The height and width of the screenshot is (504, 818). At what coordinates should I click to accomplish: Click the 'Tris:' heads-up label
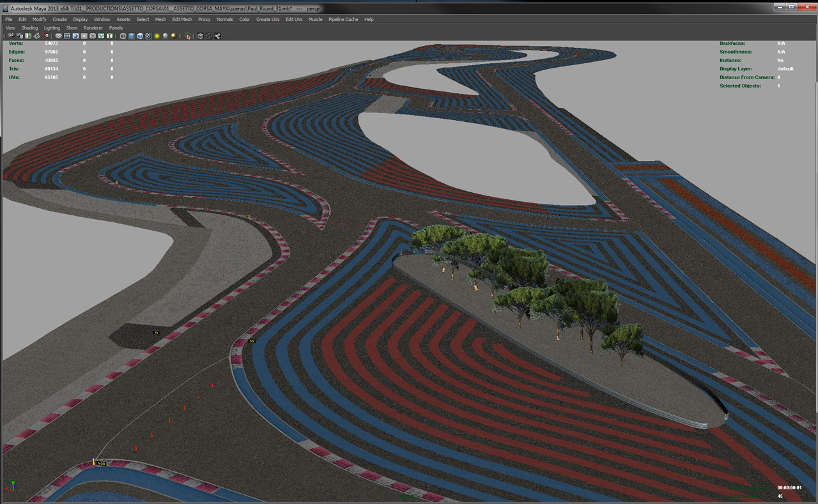tap(14, 69)
